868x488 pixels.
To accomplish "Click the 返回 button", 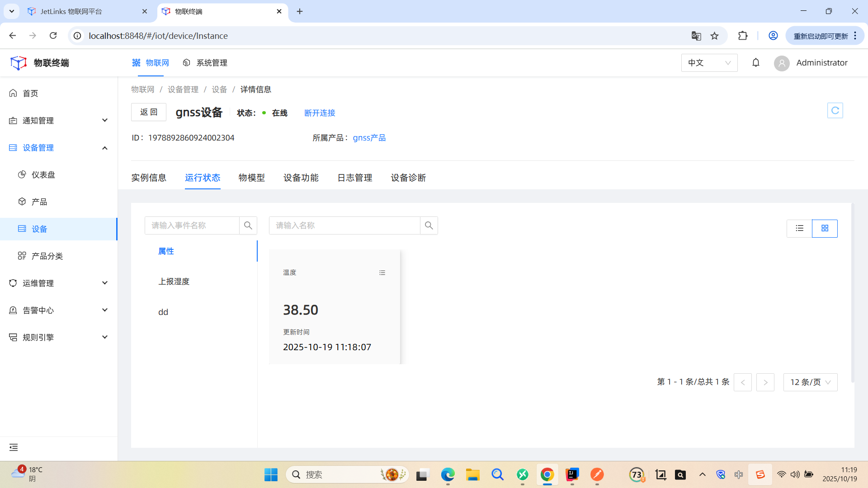I will tap(149, 112).
